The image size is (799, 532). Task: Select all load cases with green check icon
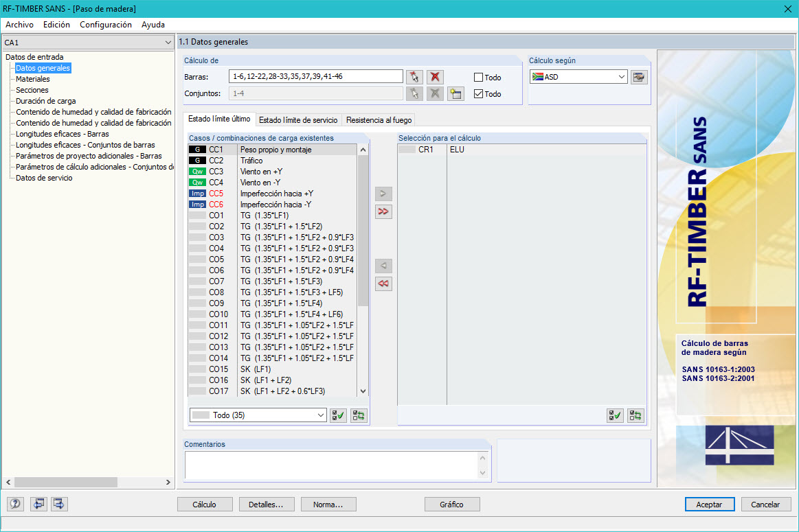pyautogui.click(x=338, y=415)
